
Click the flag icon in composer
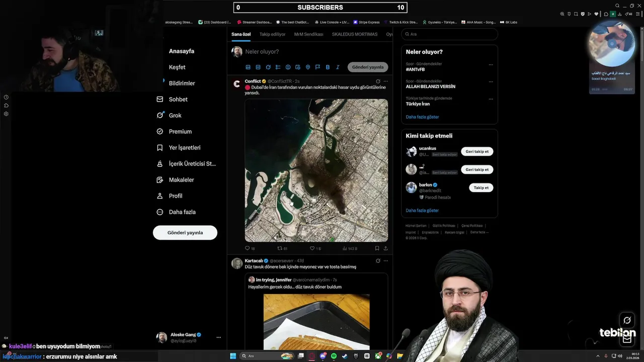pos(317,67)
